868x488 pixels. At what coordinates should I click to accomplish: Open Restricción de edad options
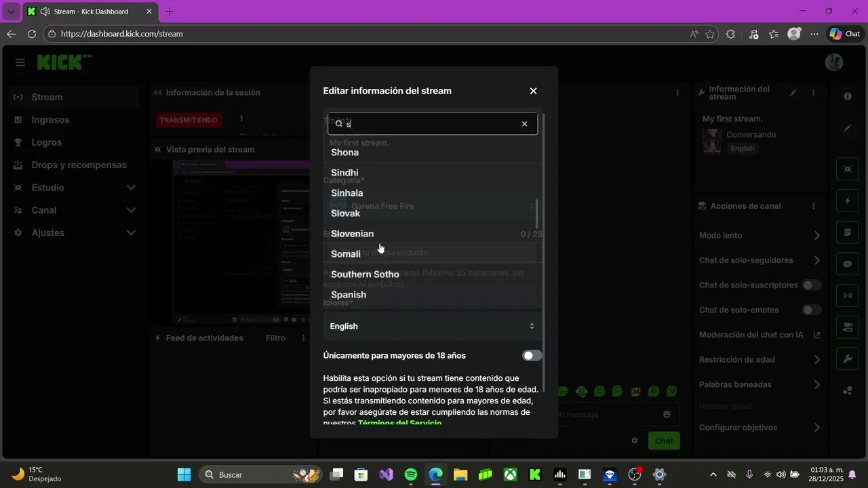coord(759,360)
